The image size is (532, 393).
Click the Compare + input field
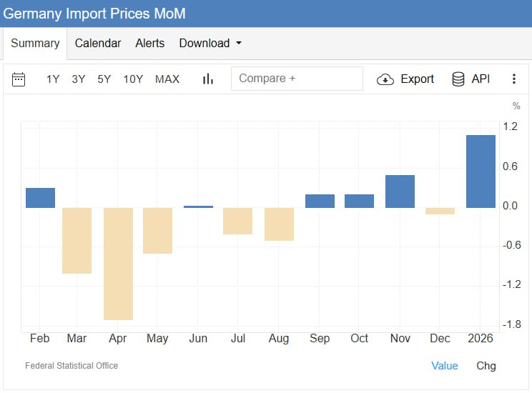[297, 79]
